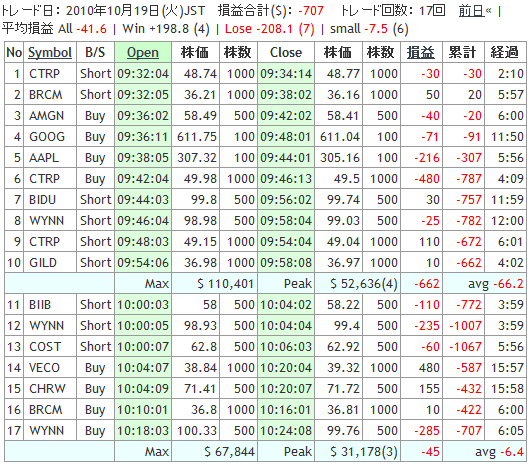
Task: Select CHRW profit value 155
Action: click(429, 389)
